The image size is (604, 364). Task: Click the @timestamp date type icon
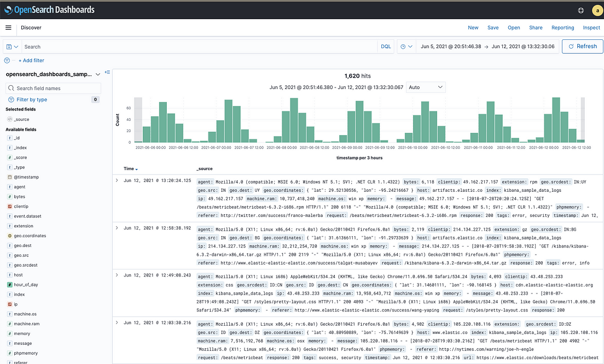click(10, 177)
